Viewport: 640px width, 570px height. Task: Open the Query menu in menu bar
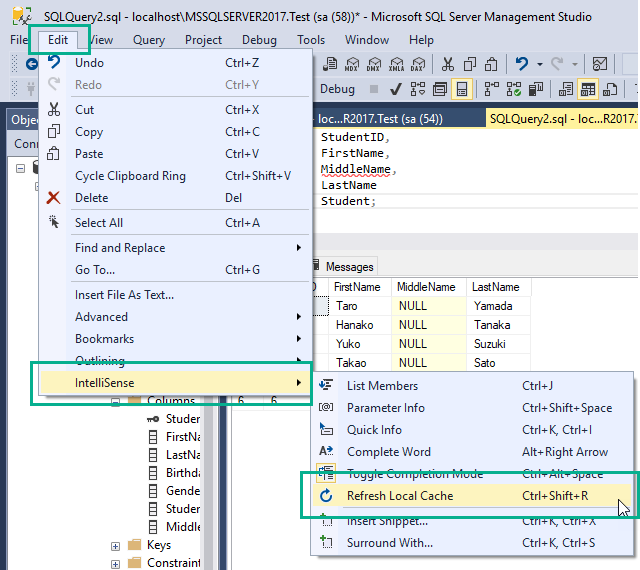pos(149,40)
